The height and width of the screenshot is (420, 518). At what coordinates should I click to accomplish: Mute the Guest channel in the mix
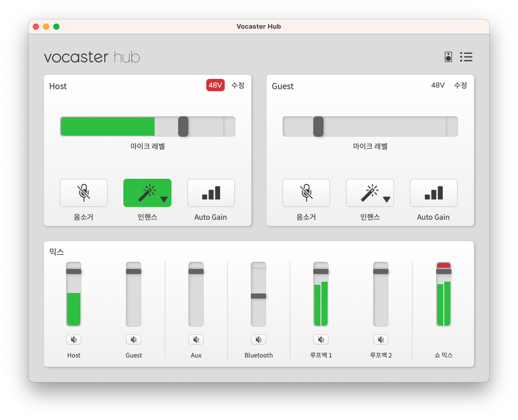click(x=134, y=340)
